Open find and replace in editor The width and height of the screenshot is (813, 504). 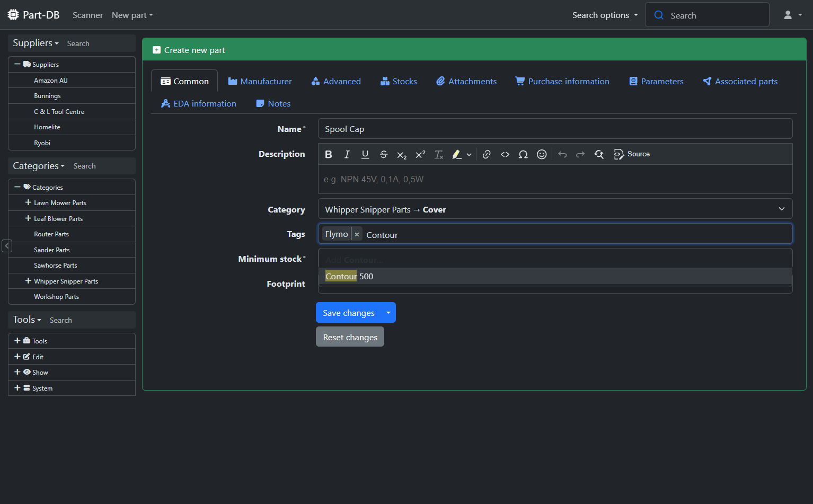[x=599, y=154]
